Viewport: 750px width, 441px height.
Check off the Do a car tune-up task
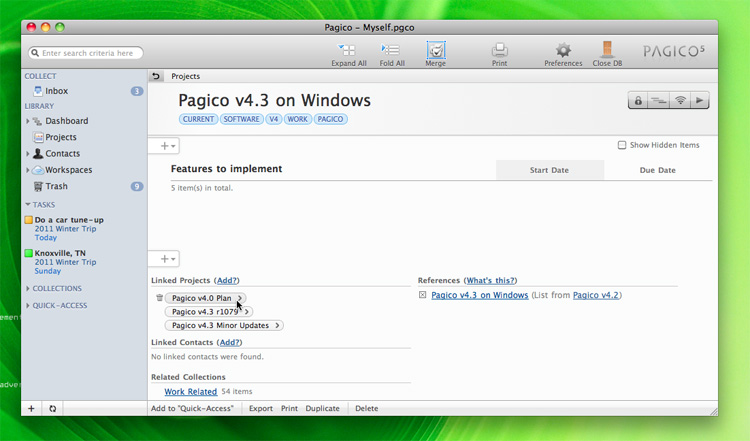29,220
